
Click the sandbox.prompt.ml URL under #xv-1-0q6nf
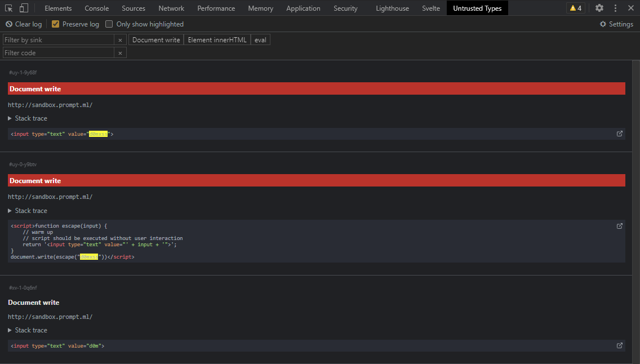pyautogui.click(x=50, y=317)
